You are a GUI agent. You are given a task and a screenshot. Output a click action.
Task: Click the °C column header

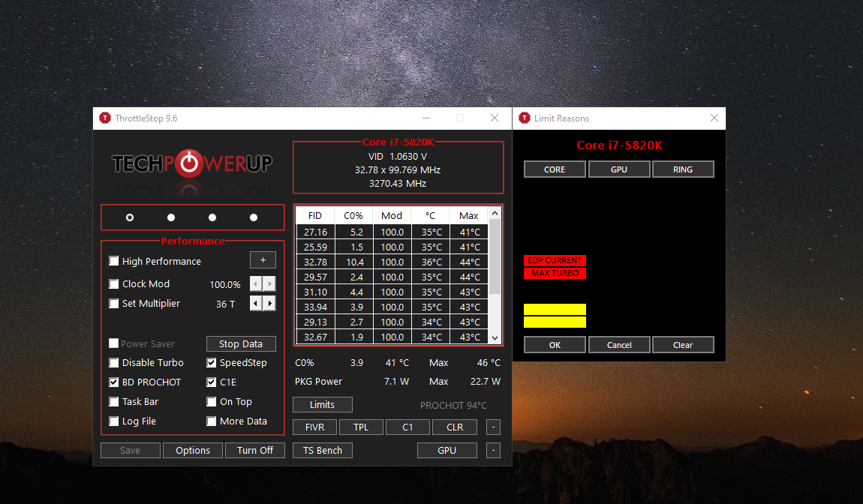click(431, 216)
